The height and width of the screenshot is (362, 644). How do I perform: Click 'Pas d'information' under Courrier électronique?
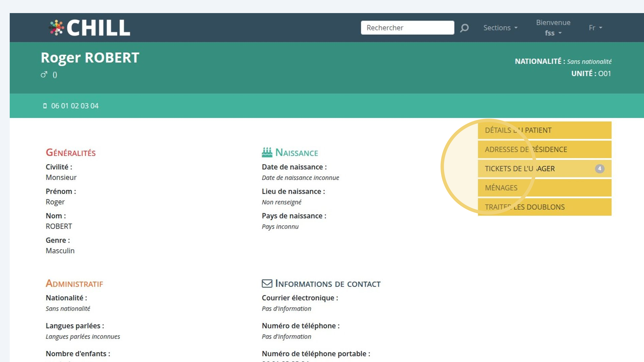point(286,309)
